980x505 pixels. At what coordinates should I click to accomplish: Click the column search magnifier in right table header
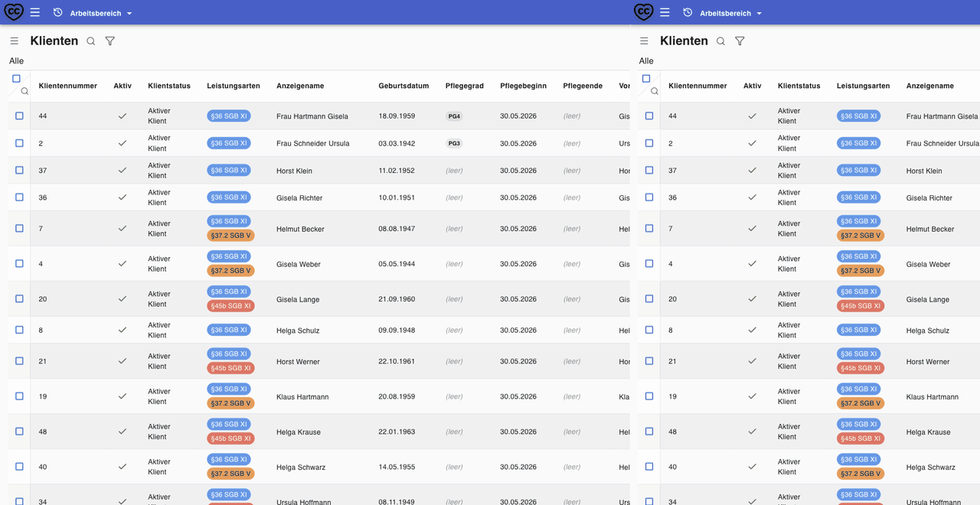click(655, 91)
